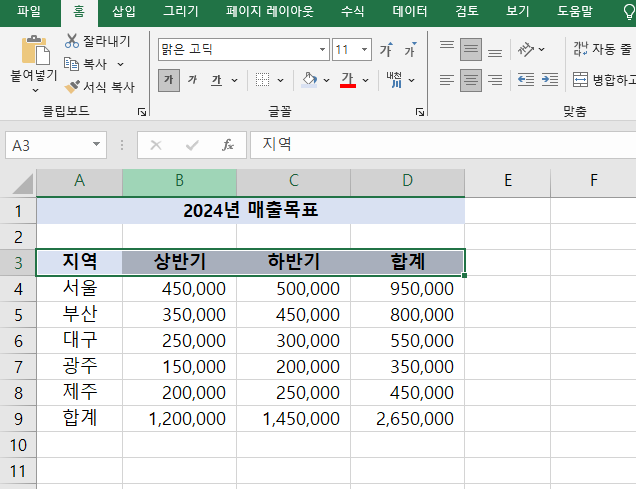The height and width of the screenshot is (489, 636).
Task: Click the Format Painter (서식 복사) brush
Action: [72, 86]
